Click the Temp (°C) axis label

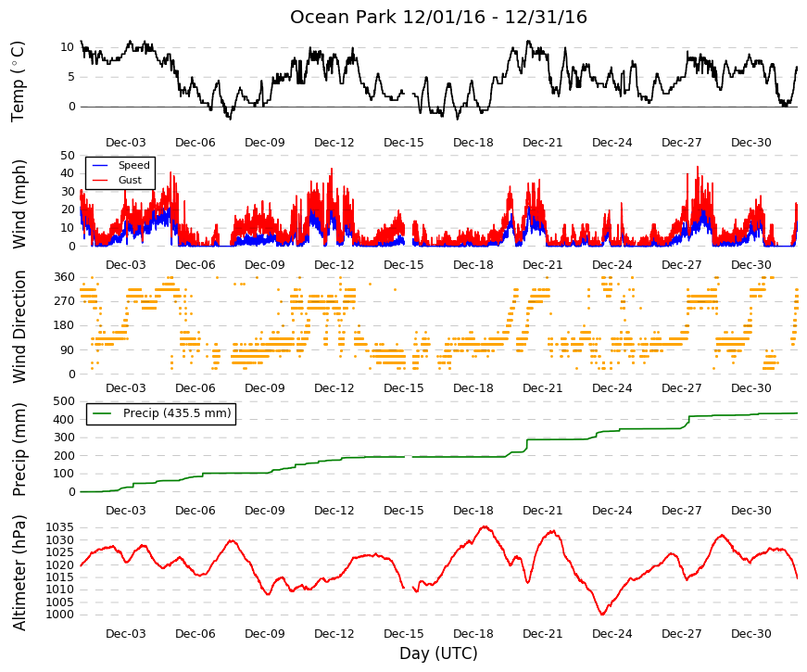18,82
